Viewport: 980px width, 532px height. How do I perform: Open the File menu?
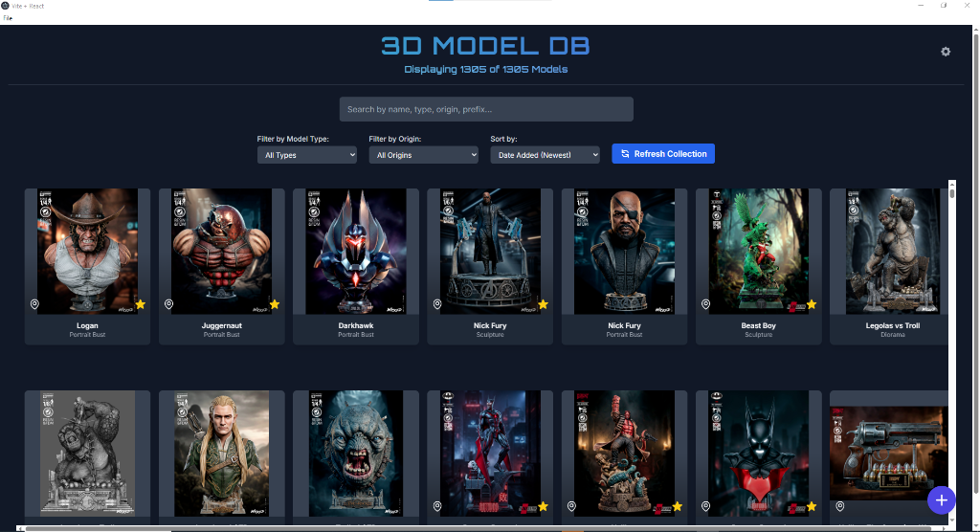tap(8, 18)
